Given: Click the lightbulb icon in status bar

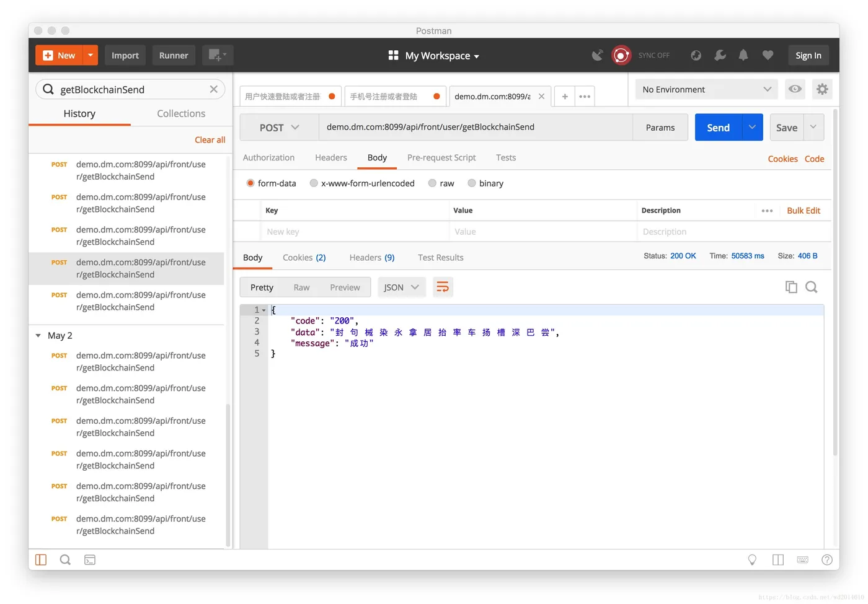Looking at the screenshot, I should pos(752,560).
